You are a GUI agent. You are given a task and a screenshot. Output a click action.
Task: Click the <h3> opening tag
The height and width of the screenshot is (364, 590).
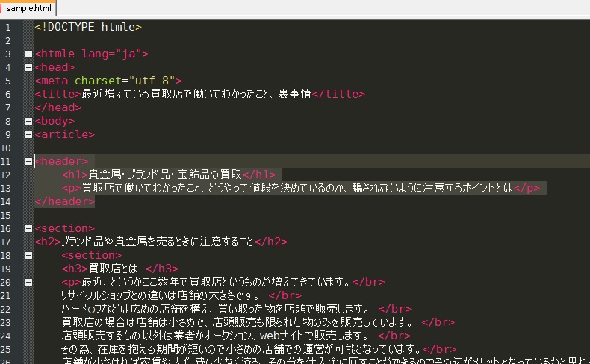point(75,269)
